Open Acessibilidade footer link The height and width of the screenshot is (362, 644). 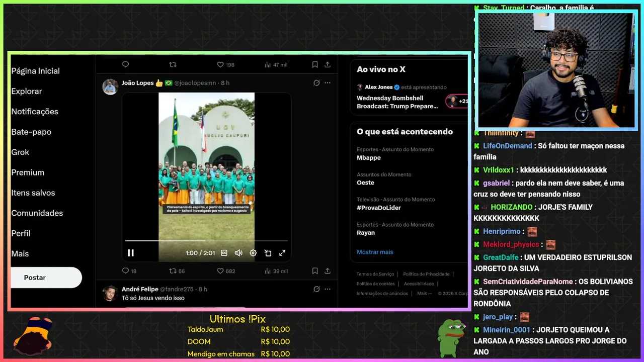(419, 284)
